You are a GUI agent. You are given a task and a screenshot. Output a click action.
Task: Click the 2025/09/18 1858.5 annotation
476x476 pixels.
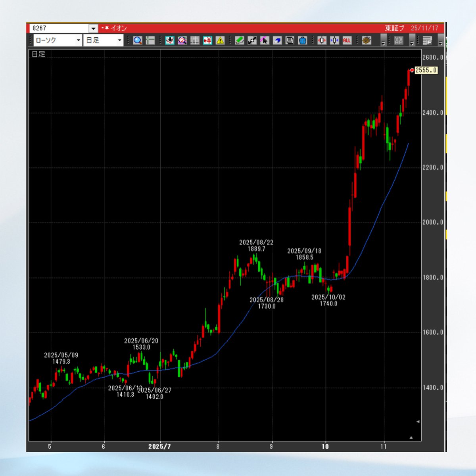pyautogui.click(x=304, y=254)
